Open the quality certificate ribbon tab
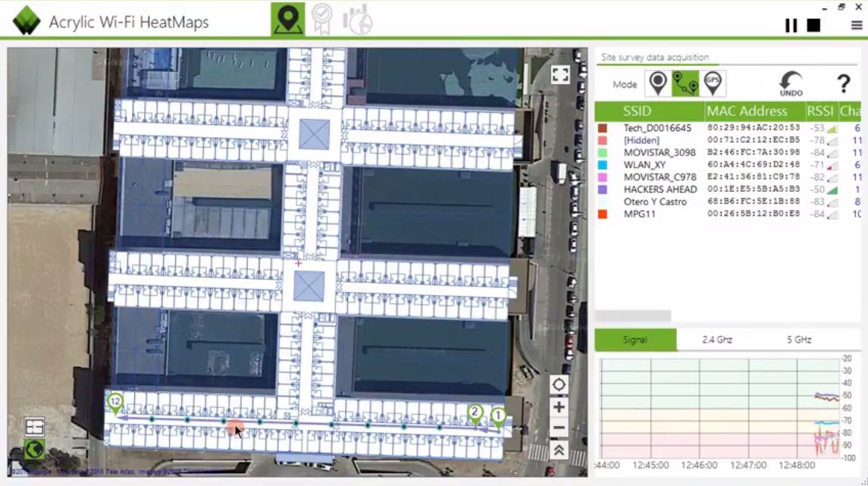 pos(321,20)
